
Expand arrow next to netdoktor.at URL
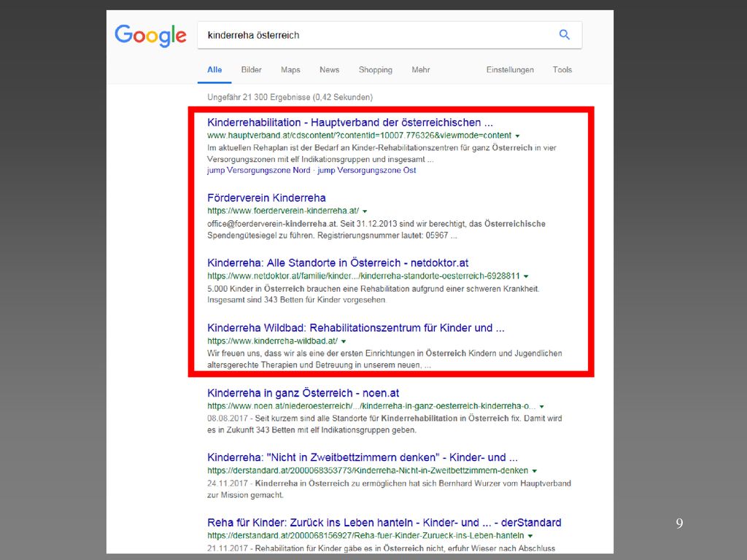[x=526, y=276]
